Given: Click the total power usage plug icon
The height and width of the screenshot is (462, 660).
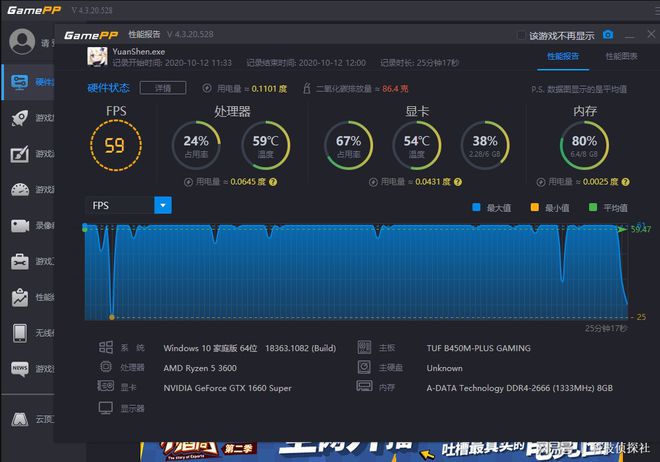Looking at the screenshot, I should (x=207, y=88).
